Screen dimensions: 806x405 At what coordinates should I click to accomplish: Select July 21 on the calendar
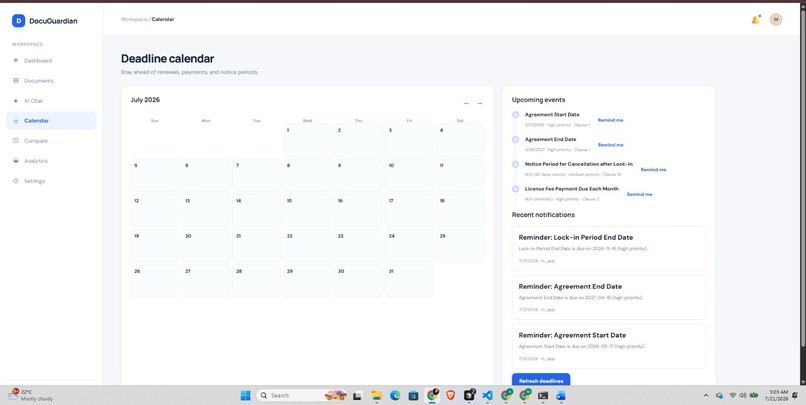click(x=257, y=245)
